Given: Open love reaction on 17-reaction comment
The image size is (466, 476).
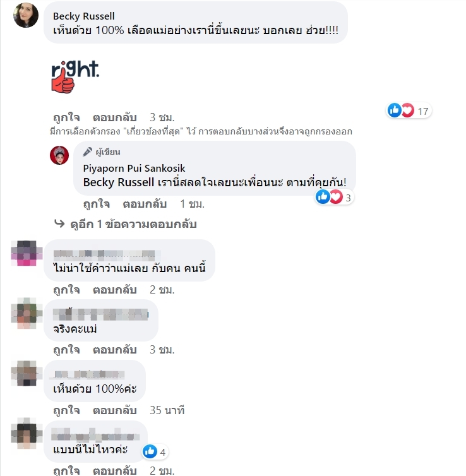Looking at the screenshot, I should click(x=409, y=110).
